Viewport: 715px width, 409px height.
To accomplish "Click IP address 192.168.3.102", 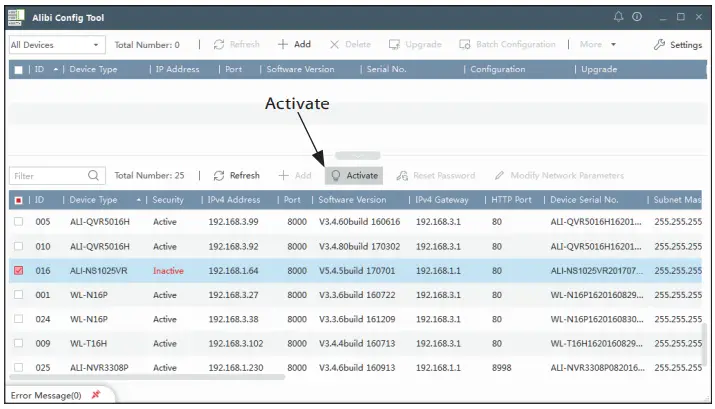I will point(236,343).
